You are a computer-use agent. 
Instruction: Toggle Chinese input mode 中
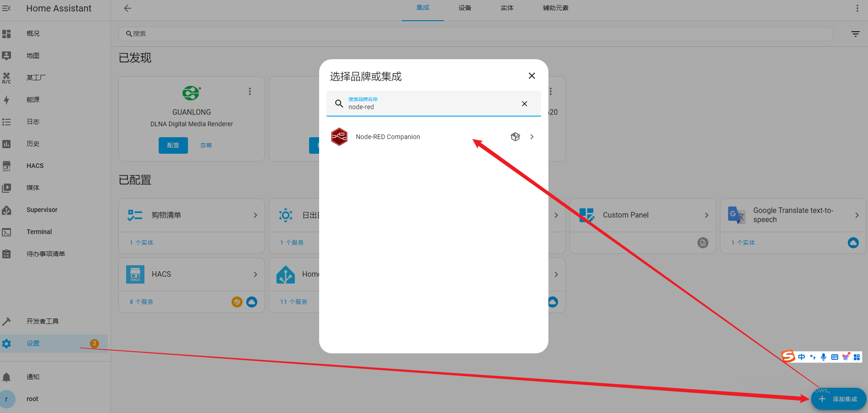pos(802,357)
